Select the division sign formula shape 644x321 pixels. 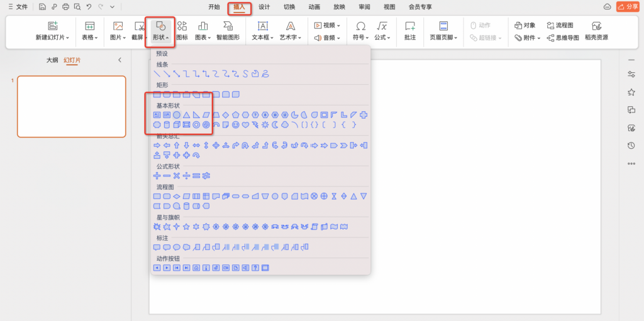pyautogui.click(x=186, y=175)
